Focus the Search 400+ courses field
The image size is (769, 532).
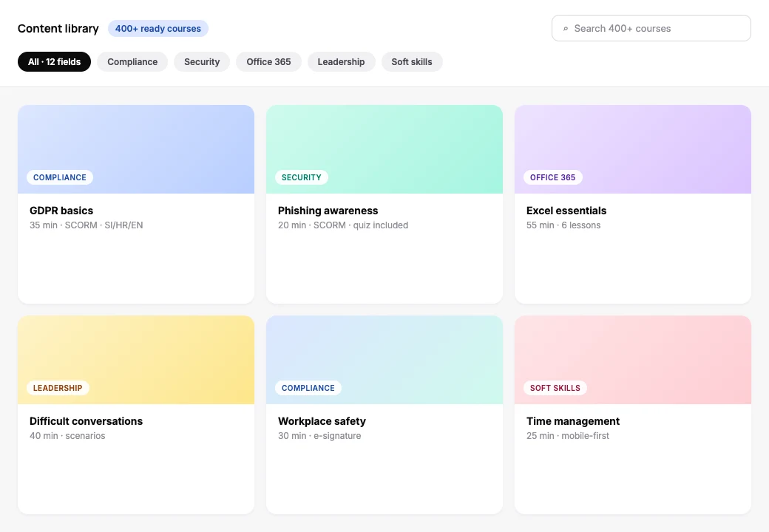651,28
